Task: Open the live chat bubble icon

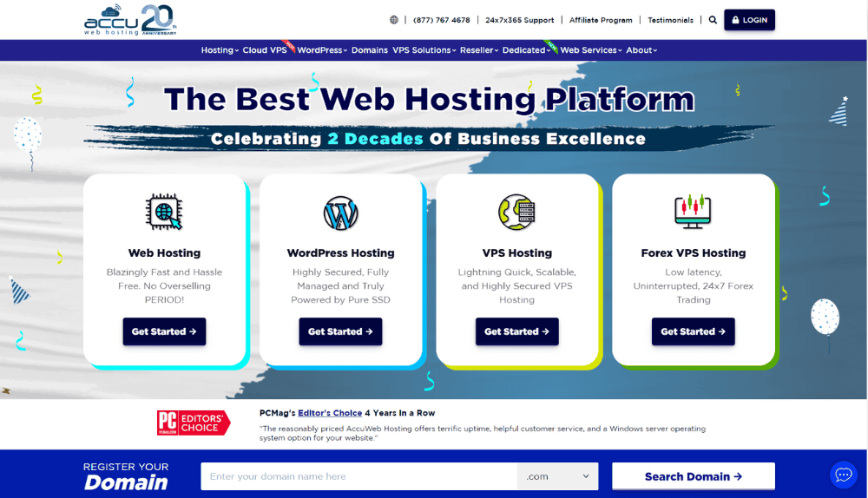Action: coord(844,475)
